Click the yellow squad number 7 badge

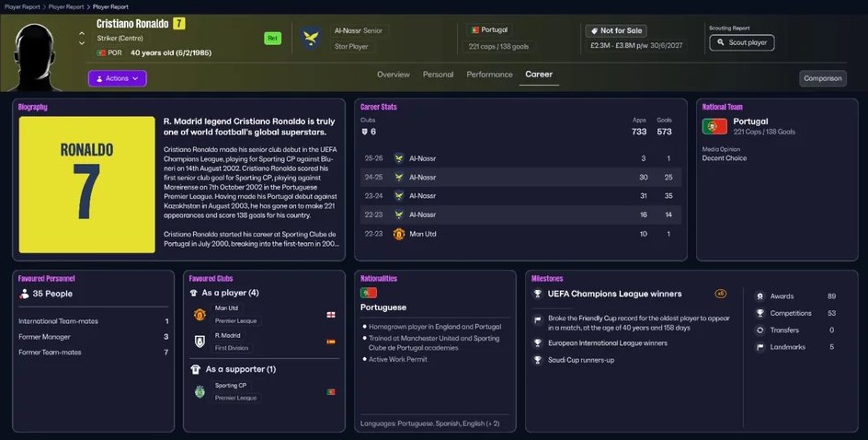coord(178,23)
